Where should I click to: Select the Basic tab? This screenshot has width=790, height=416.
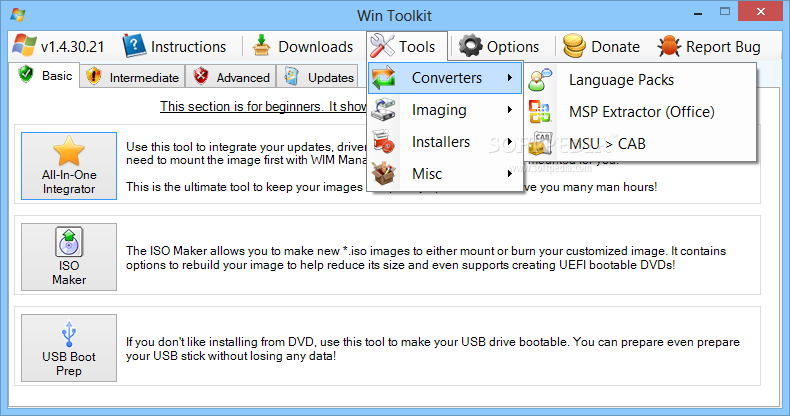pyautogui.click(x=45, y=76)
